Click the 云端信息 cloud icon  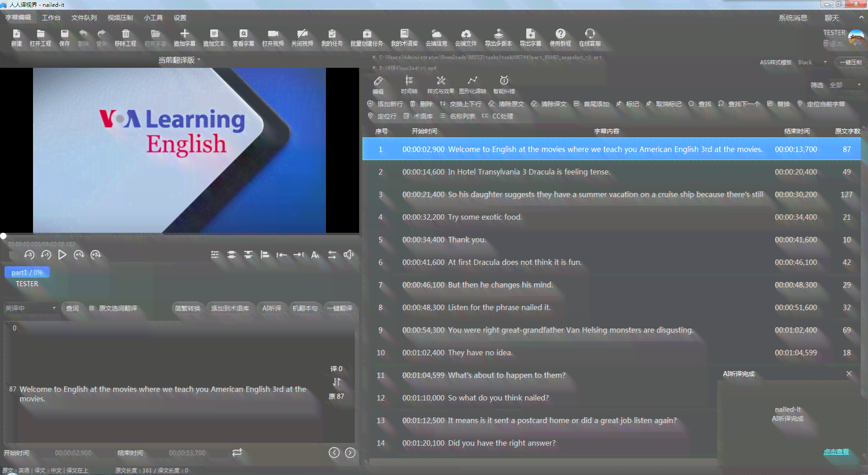pyautogui.click(x=436, y=38)
